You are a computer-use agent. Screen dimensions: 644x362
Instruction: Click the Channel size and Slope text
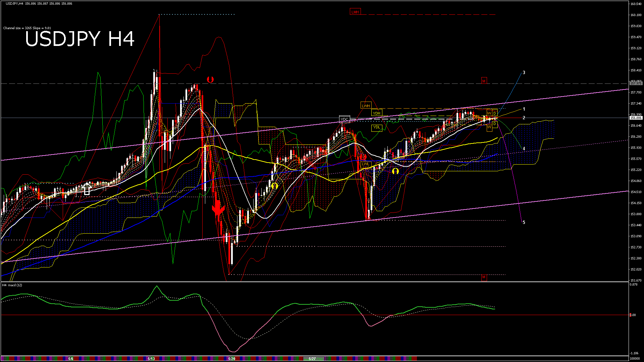[27, 28]
